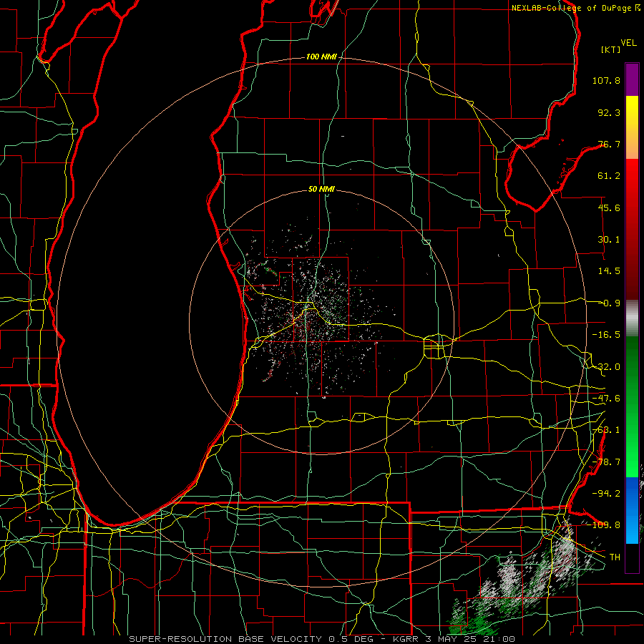Click the 61.2 velocity scale value
Image resolution: width=644 pixels, height=644 pixels.
pyautogui.click(x=609, y=176)
